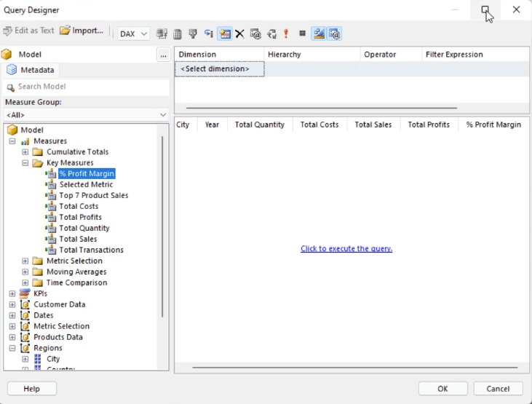
Task: Expand the Metric Selection dimension node
Action: pos(12,326)
